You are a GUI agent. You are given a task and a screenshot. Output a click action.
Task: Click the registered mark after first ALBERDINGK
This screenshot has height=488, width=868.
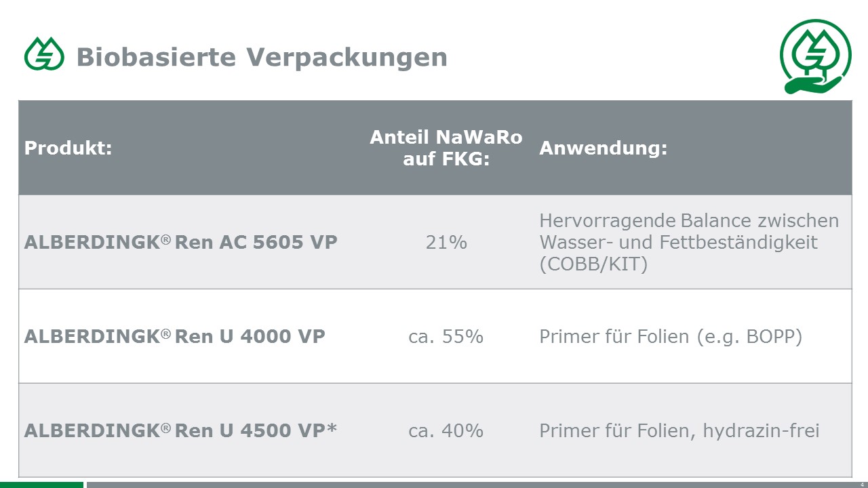[x=165, y=239]
